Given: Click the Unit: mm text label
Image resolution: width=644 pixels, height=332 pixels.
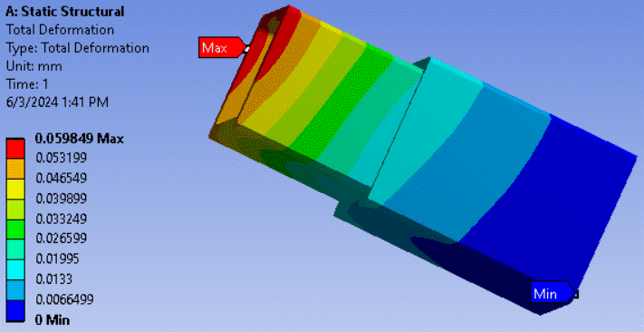Looking at the screenshot, I should point(34,66).
